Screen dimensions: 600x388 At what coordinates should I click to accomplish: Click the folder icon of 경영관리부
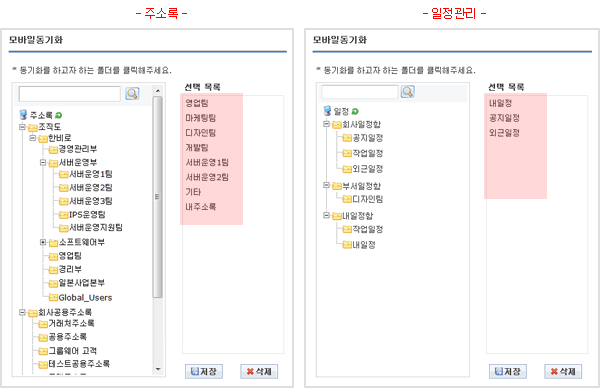click(x=53, y=150)
